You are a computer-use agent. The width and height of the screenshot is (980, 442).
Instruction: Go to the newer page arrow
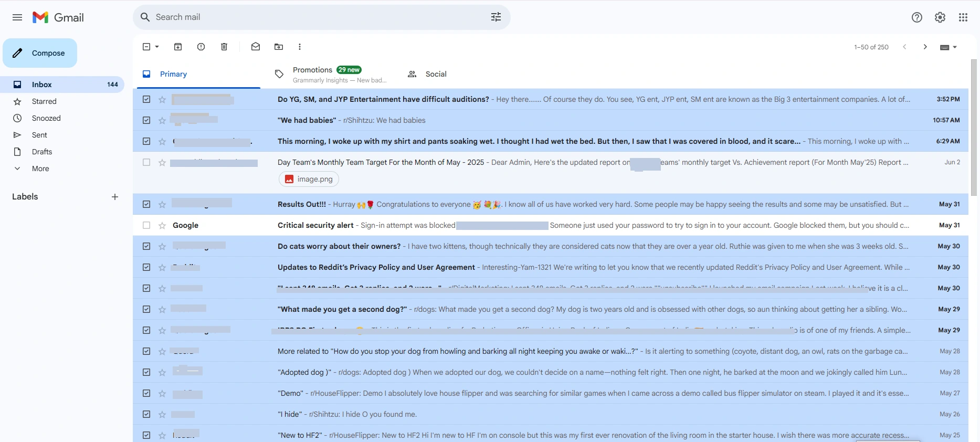pos(904,47)
